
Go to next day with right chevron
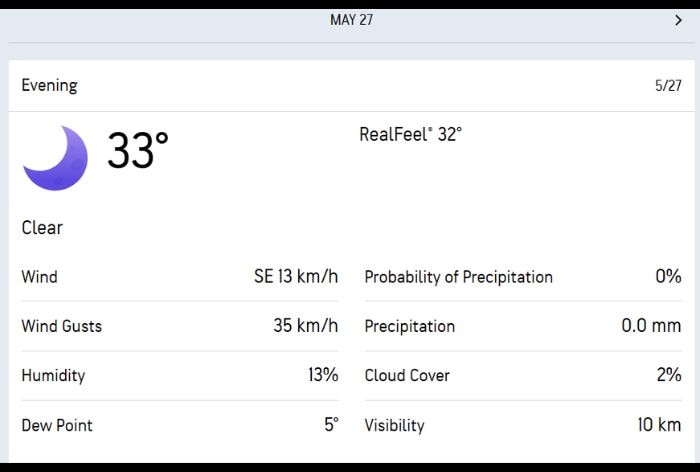(x=678, y=20)
